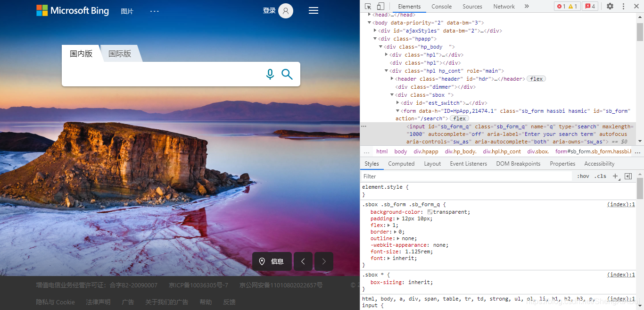Image resolution: width=644 pixels, height=310 pixels.
Task: Toggle the device toolbar icon
Action: click(x=380, y=6)
